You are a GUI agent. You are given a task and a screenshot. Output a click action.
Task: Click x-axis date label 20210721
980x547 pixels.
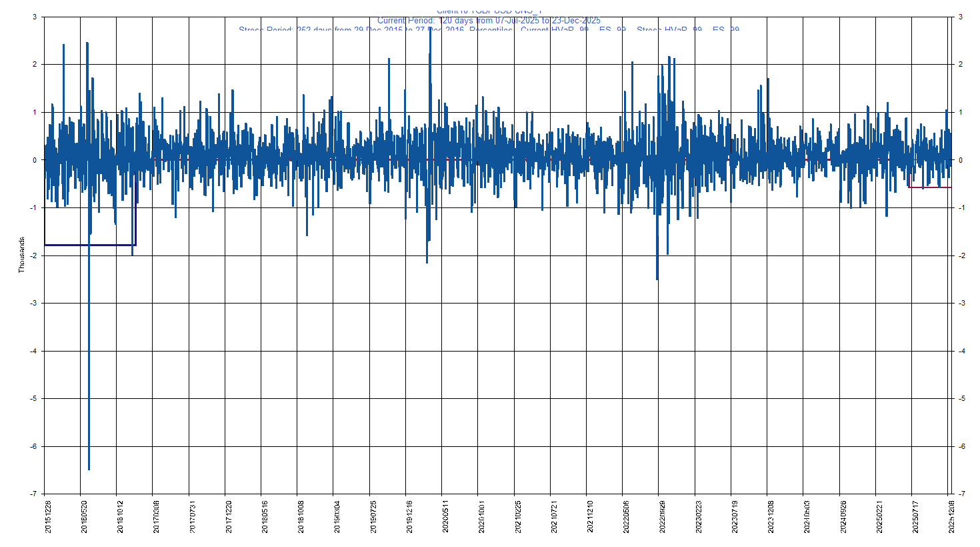[554, 516]
